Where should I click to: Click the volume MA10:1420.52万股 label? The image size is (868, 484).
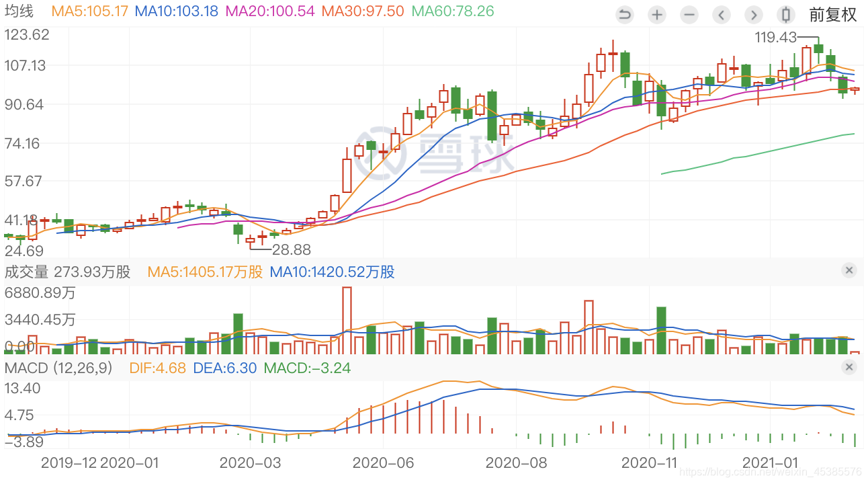[x=333, y=272]
